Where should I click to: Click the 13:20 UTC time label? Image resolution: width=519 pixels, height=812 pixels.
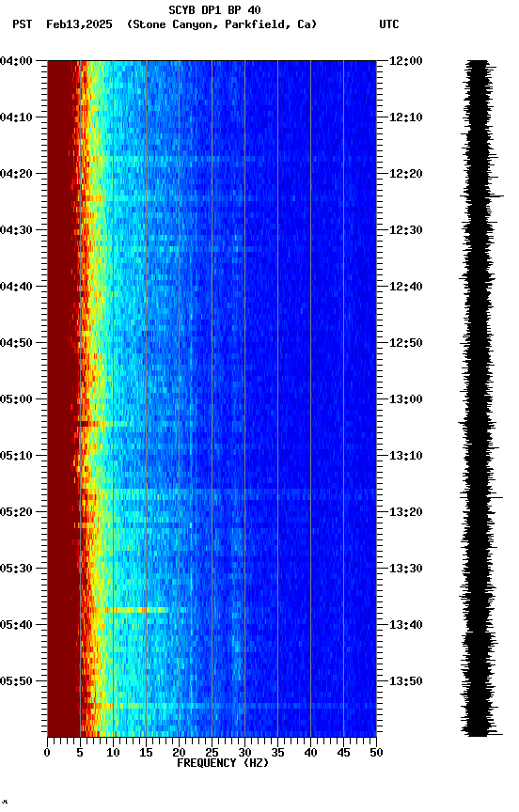pos(406,512)
